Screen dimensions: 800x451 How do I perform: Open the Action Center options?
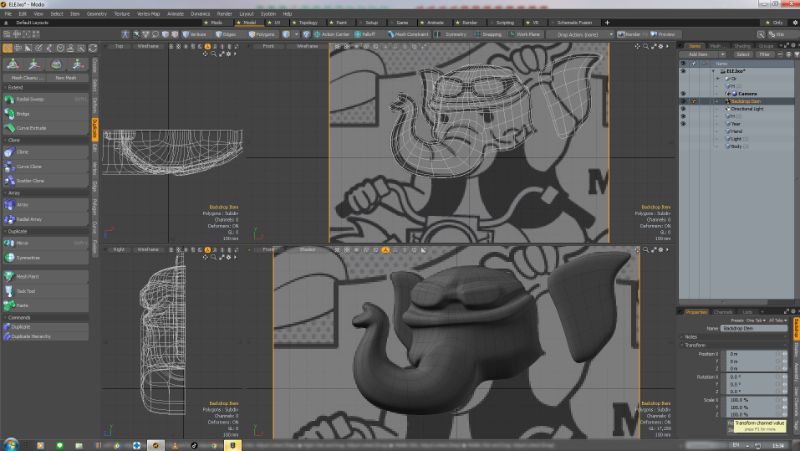tap(332, 34)
